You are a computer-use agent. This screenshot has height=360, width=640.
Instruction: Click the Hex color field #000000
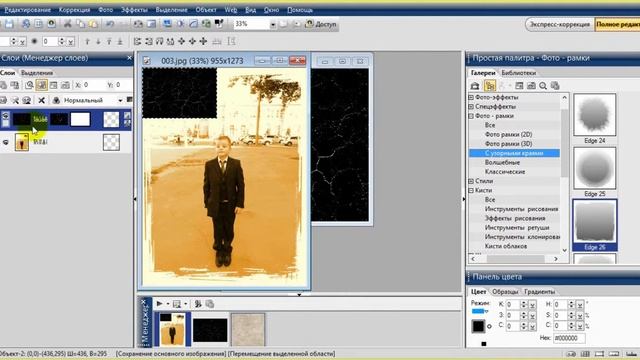point(569,338)
